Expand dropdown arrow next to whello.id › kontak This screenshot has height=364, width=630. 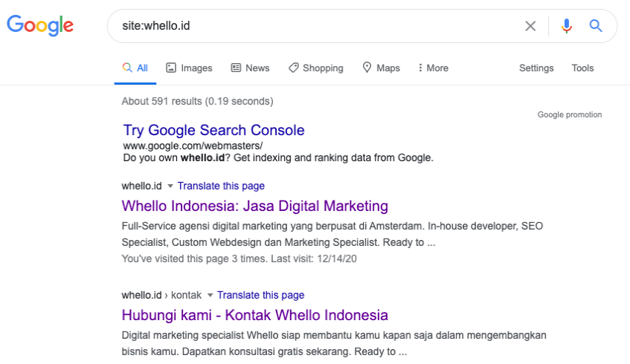pyautogui.click(x=210, y=295)
